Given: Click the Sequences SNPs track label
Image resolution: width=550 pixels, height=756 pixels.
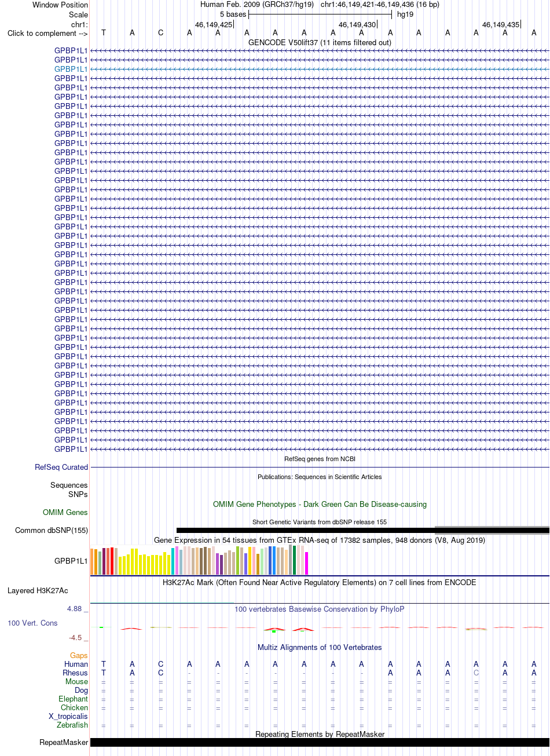Looking at the screenshot, I should (69, 490).
